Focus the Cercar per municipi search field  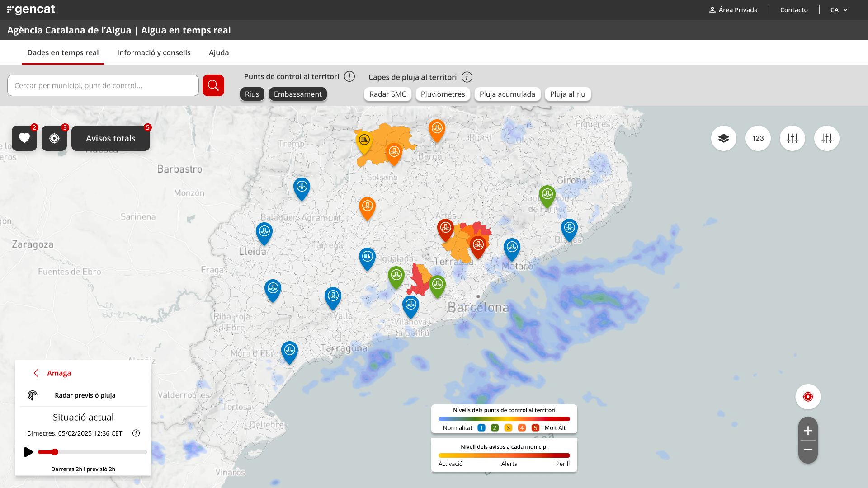[x=103, y=85]
